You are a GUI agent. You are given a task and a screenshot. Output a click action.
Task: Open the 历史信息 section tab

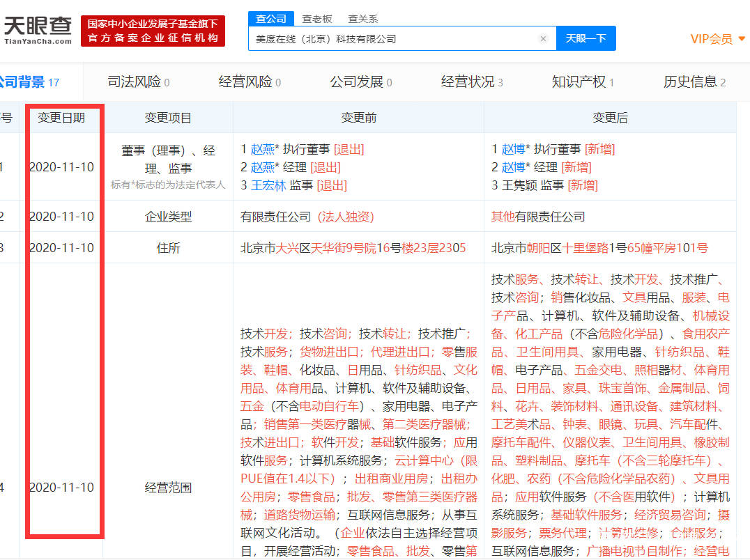(x=694, y=82)
